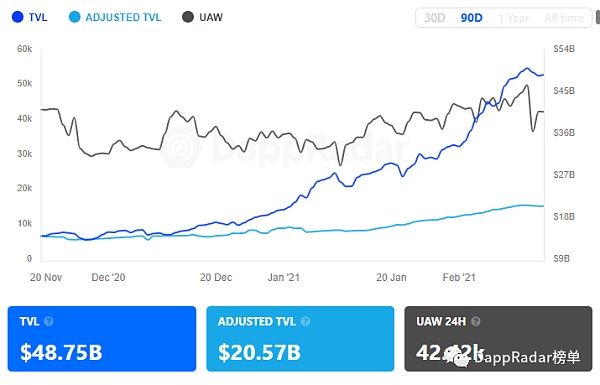This screenshot has width=600, height=385.
Task: Click the TVL help question mark icon
Action: [49, 321]
